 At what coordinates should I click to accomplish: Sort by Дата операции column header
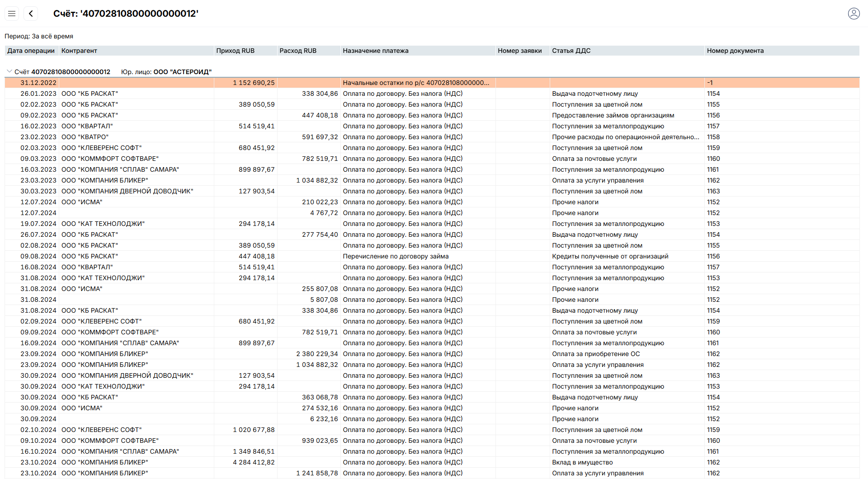(31, 51)
